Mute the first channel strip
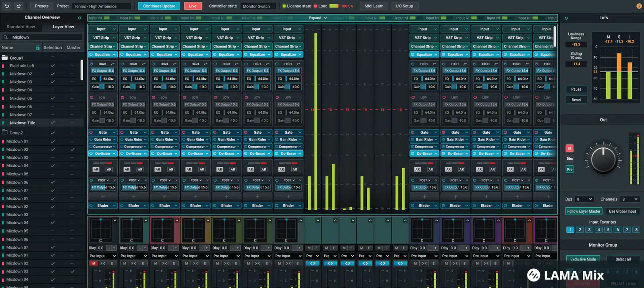 coord(94,263)
